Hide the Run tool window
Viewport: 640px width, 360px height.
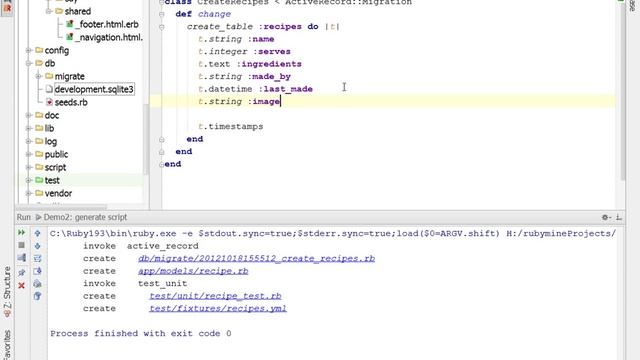tap(619, 218)
